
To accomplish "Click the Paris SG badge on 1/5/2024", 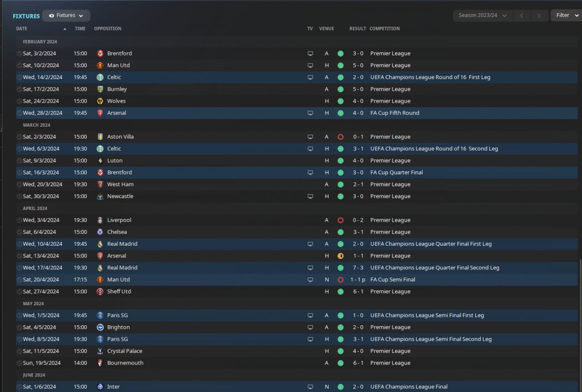I will [100, 315].
